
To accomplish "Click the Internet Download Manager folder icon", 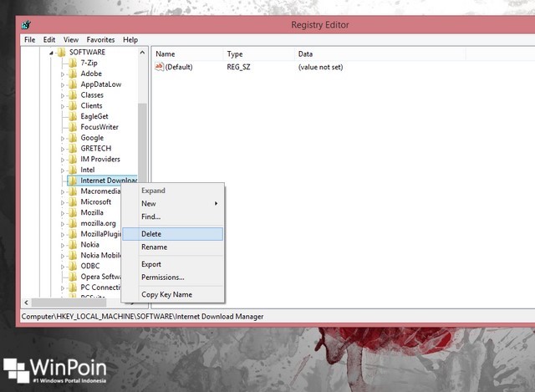I will coord(73,181).
